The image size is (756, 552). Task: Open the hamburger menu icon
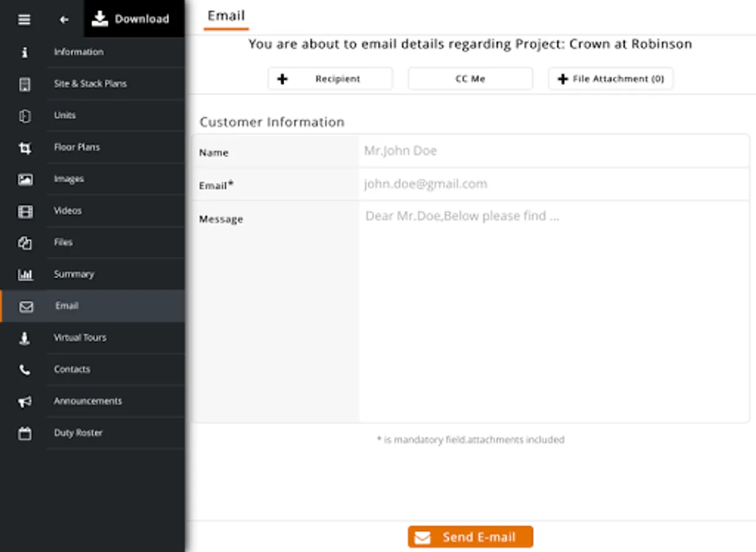(24, 20)
